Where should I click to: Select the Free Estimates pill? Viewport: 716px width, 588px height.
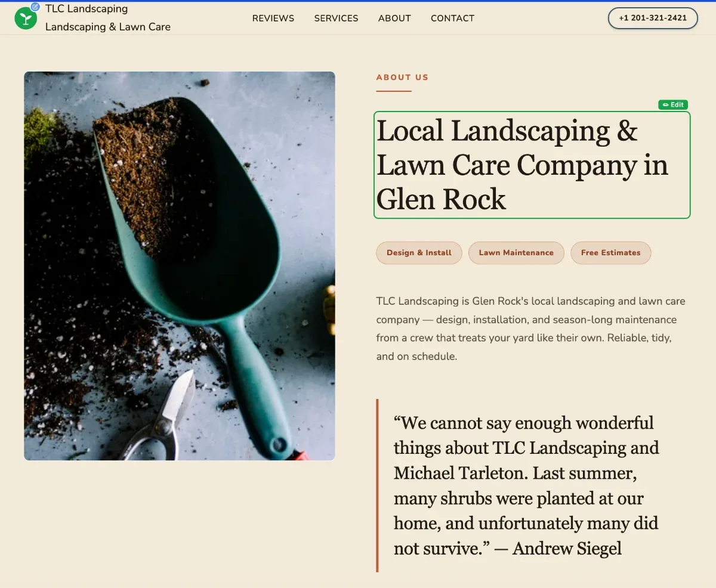click(x=611, y=253)
